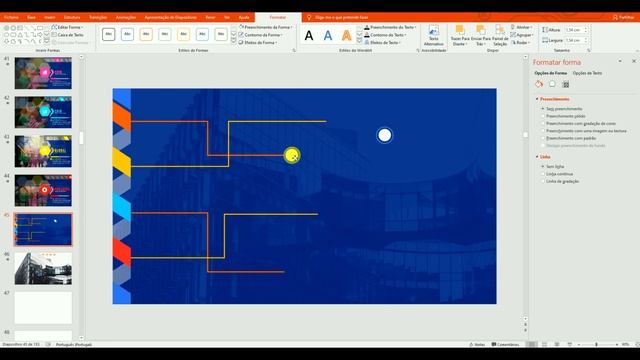Open Preenchimento do Texto dropdown
This screenshot has height=360, width=640.
click(390, 27)
